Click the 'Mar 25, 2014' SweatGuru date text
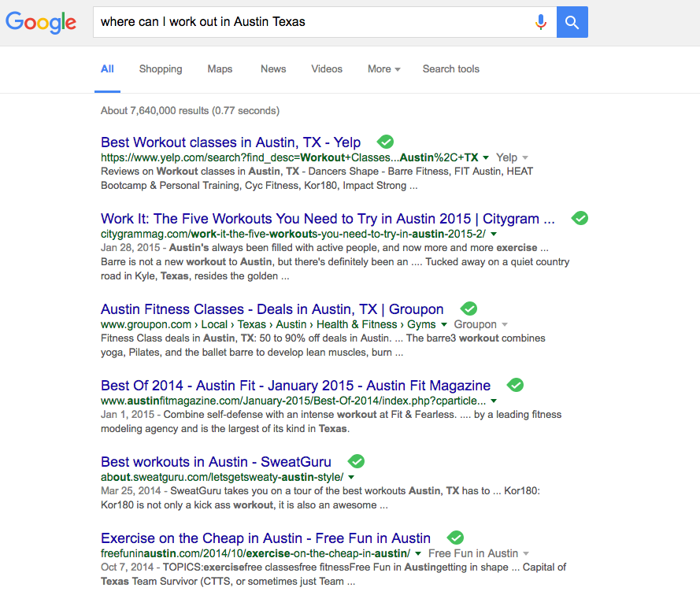Screen dimensions: 700x595 [x=131, y=491]
